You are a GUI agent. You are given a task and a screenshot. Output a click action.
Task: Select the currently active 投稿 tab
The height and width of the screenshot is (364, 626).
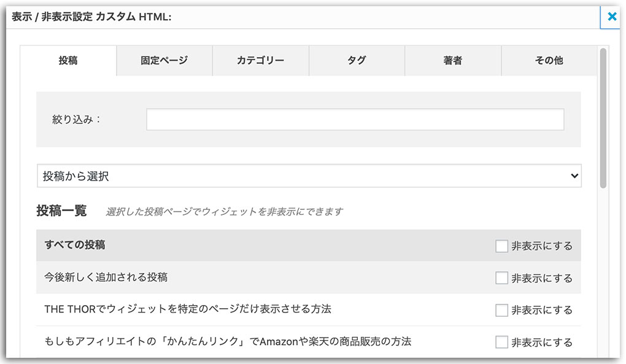pyautogui.click(x=68, y=60)
